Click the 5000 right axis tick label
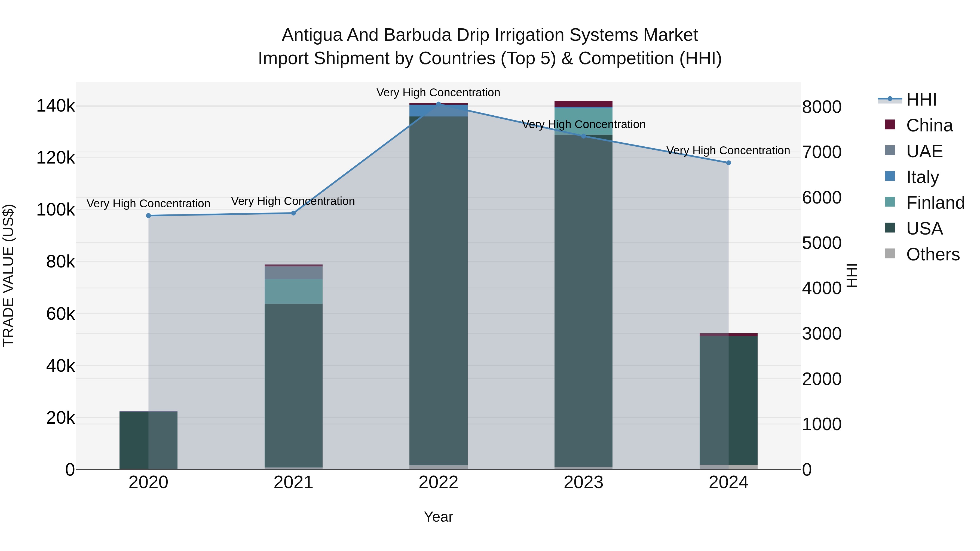The width and height of the screenshot is (980, 551). pyautogui.click(x=822, y=243)
